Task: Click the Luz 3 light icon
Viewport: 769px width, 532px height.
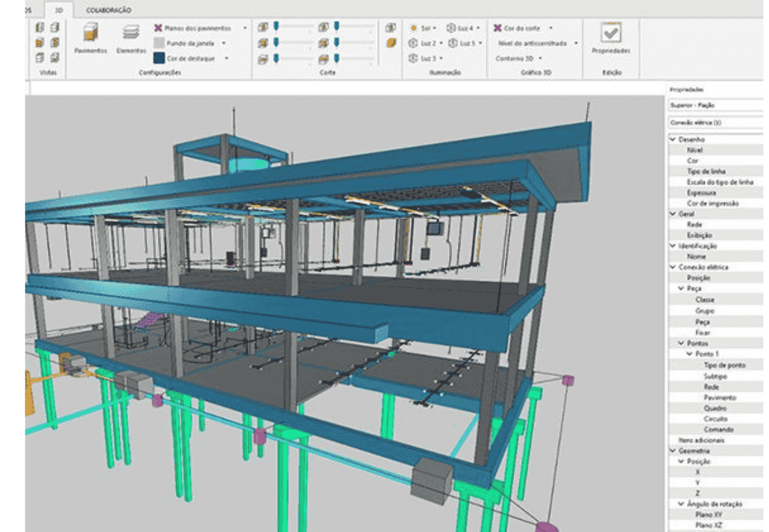Action: 413,59
